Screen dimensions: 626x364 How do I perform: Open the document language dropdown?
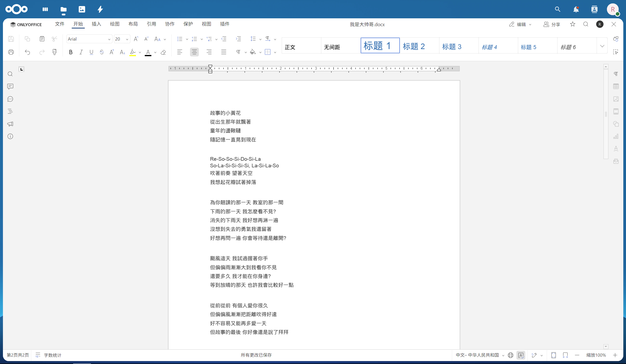click(480, 355)
